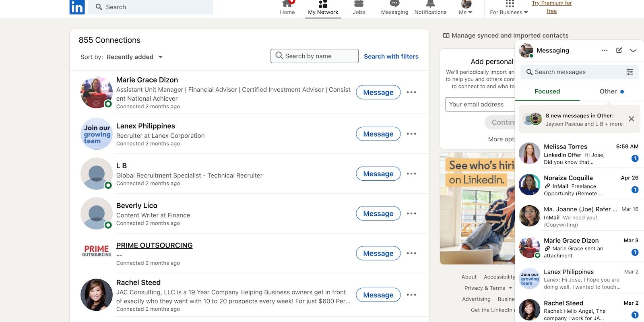Open PRIME OUTSOURCING profile name link

click(154, 245)
